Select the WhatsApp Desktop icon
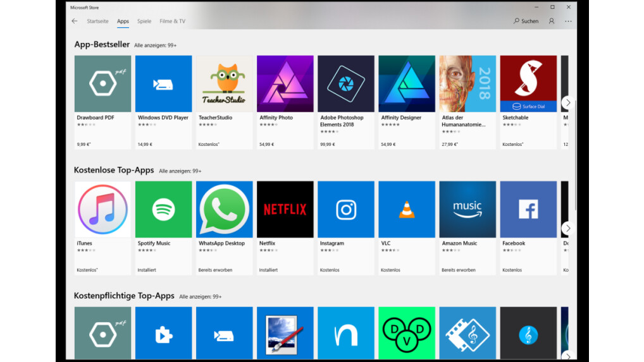The height and width of the screenshot is (362, 644). click(224, 210)
